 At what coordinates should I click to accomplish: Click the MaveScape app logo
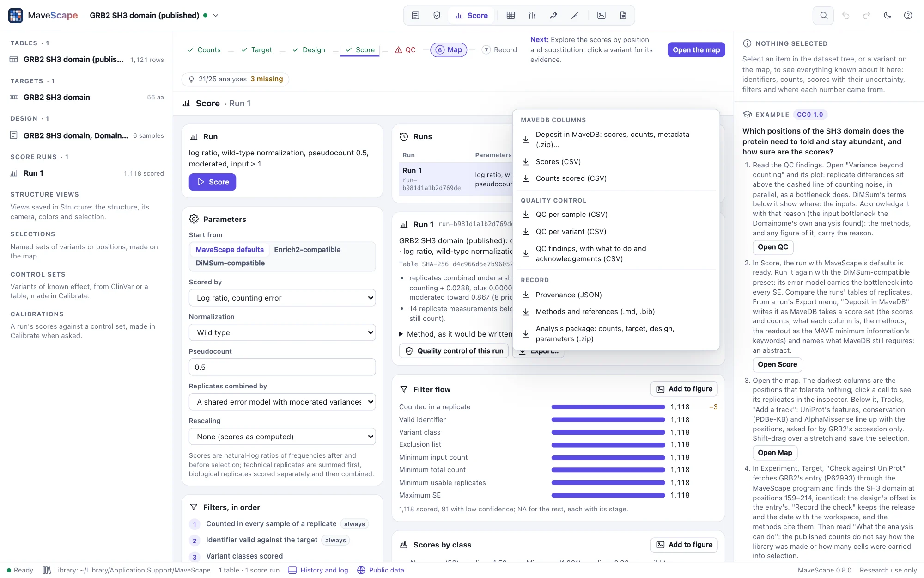[16, 15]
